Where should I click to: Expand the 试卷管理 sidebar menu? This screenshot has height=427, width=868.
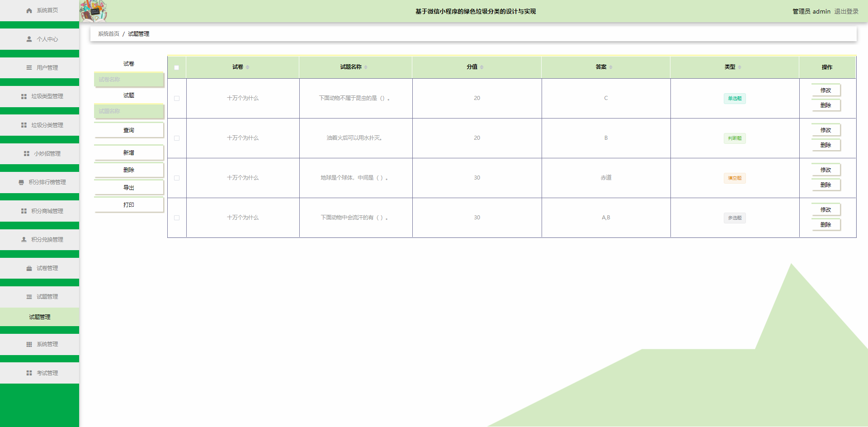39,268
